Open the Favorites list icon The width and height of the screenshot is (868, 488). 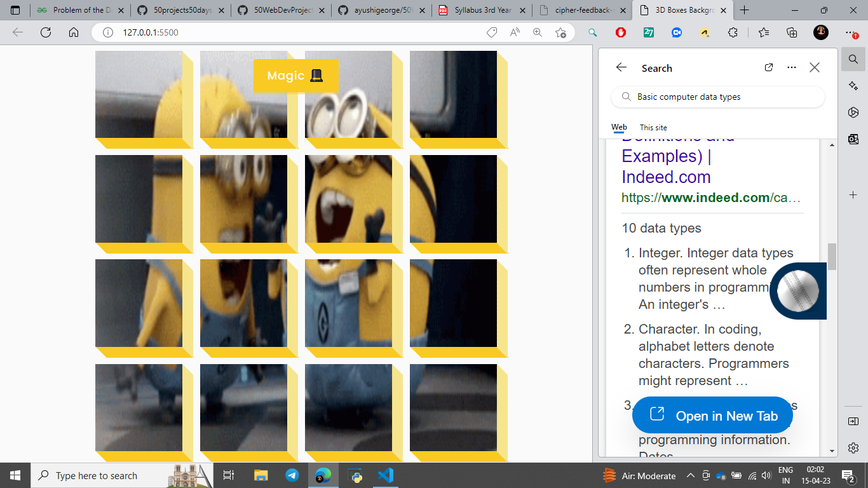764,32
